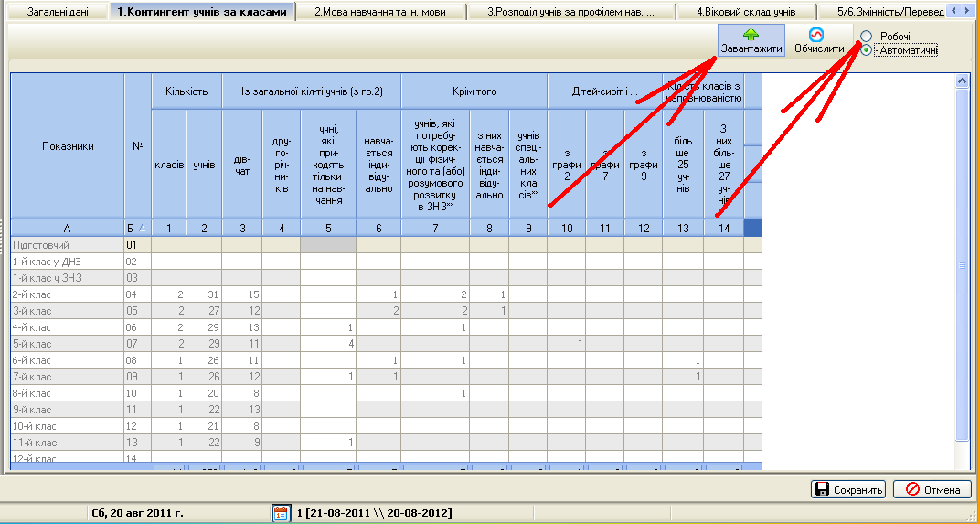Click the Крім того group header
Image resolution: width=980 pixels, height=524 pixels.
[474, 91]
